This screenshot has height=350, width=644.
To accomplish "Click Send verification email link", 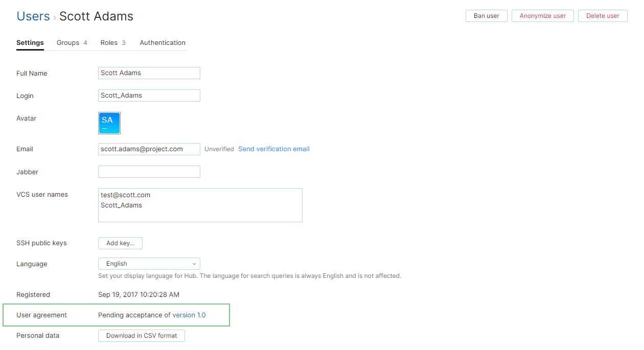I will 274,149.
